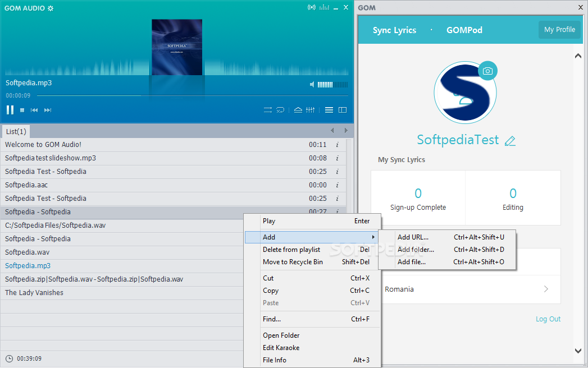Viewport: 588px width, 368px height.
Task: Edit SoftpediaTest name with pencil icon
Action: (x=510, y=141)
